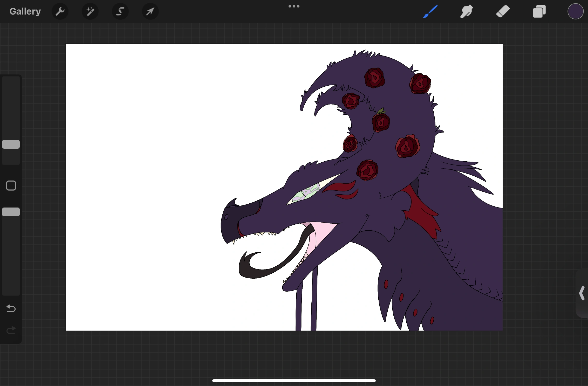The image size is (588, 386).
Task: Open the canvas options ellipsis menu
Action: click(x=294, y=6)
